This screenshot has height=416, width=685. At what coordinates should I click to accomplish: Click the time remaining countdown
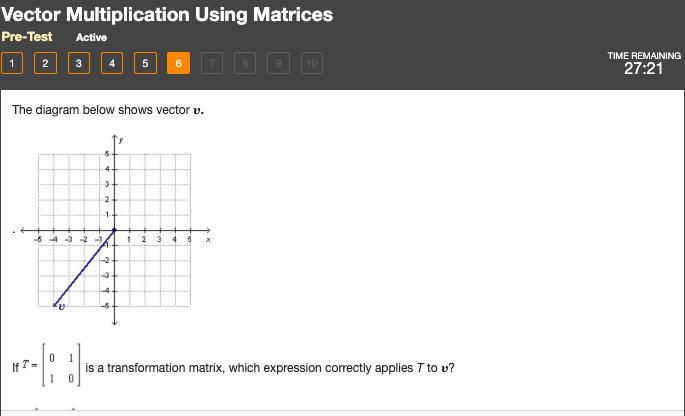point(643,69)
